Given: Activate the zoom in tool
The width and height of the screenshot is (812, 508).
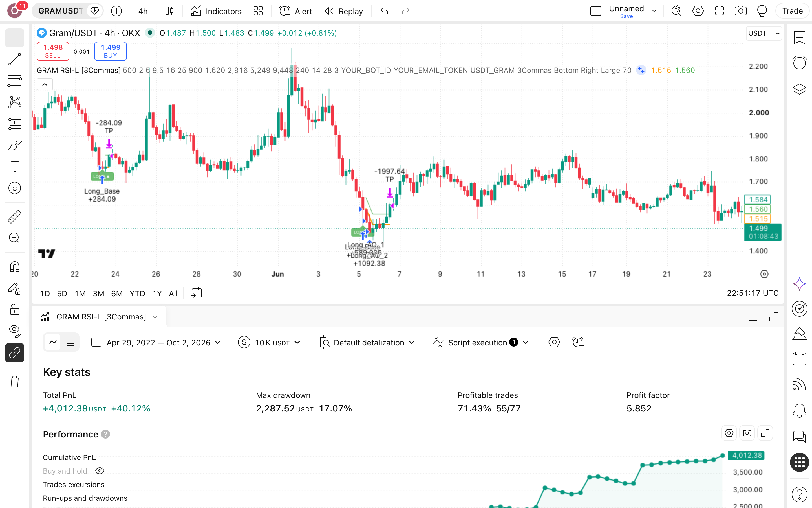Looking at the screenshot, I should pos(14,238).
